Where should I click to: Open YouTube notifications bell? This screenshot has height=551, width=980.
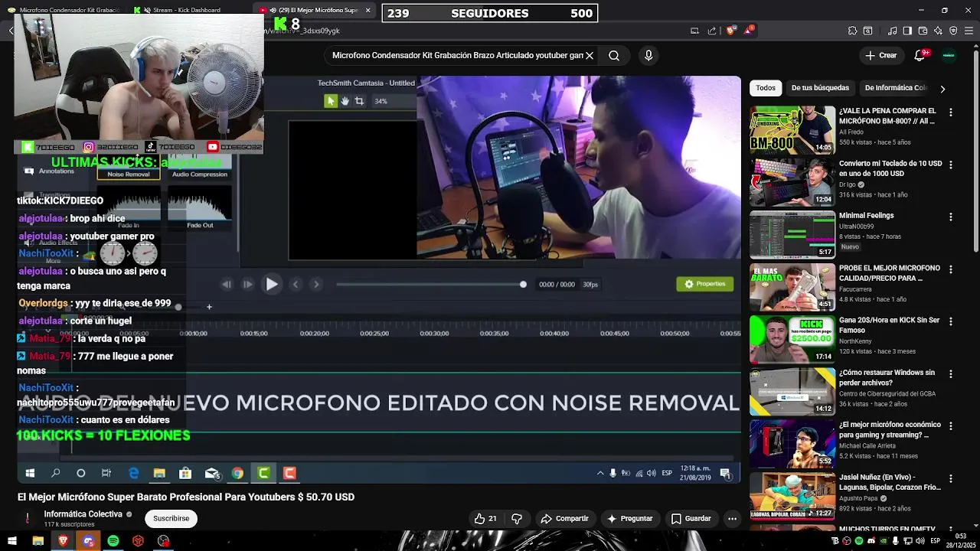pyautogui.click(x=920, y=55)
